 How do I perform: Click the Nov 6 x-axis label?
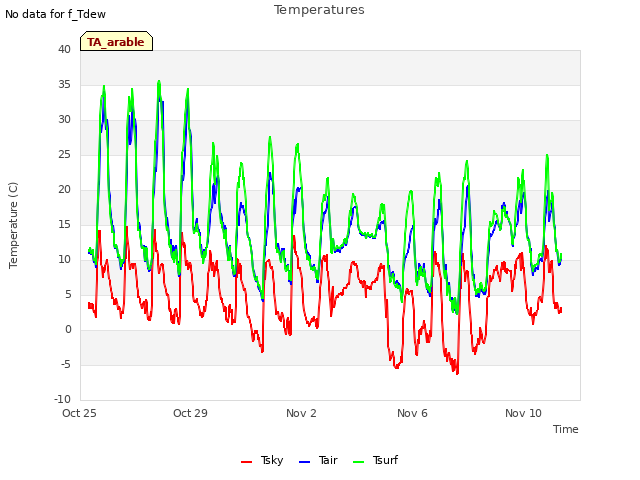pos(412,413)
